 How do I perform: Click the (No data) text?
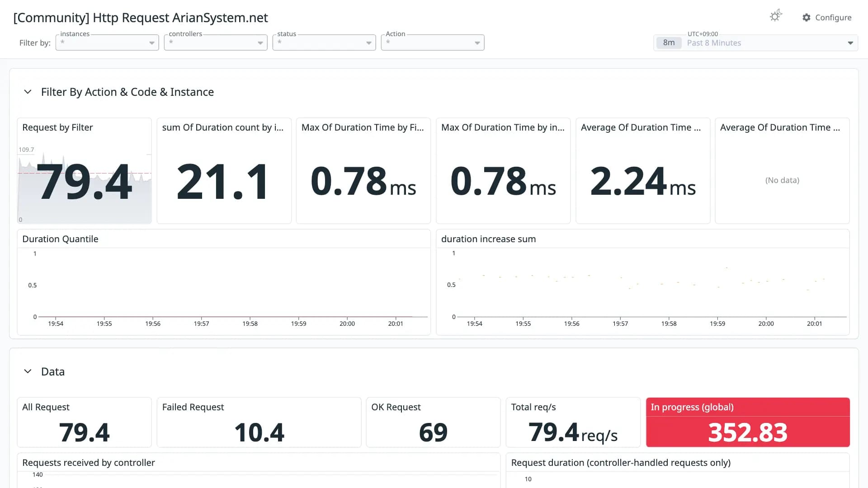[782, 180]
